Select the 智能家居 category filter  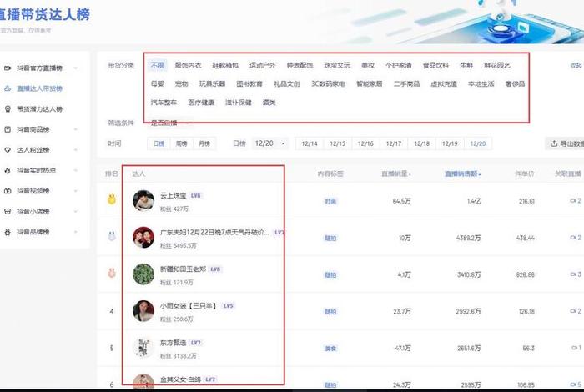[x=369, y=83]
